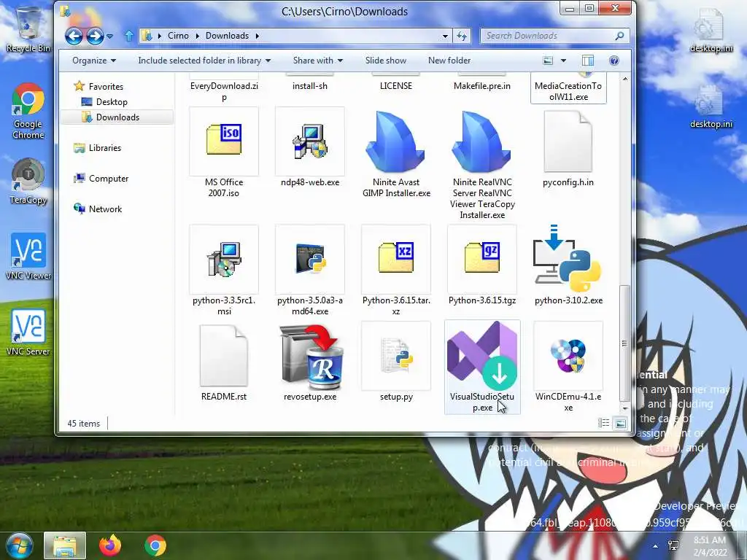Select the Python-3.6.15.tar.xz archive icon
The image size is (747, 560).
click(395, 260)
